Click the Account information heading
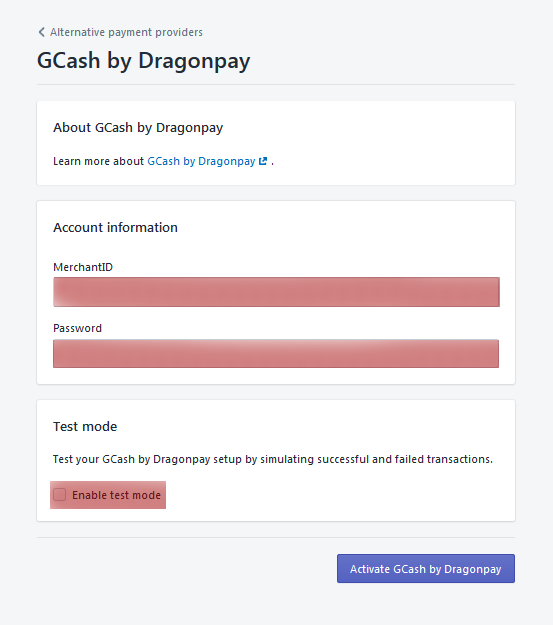553x625 pixels. (116, 228)
